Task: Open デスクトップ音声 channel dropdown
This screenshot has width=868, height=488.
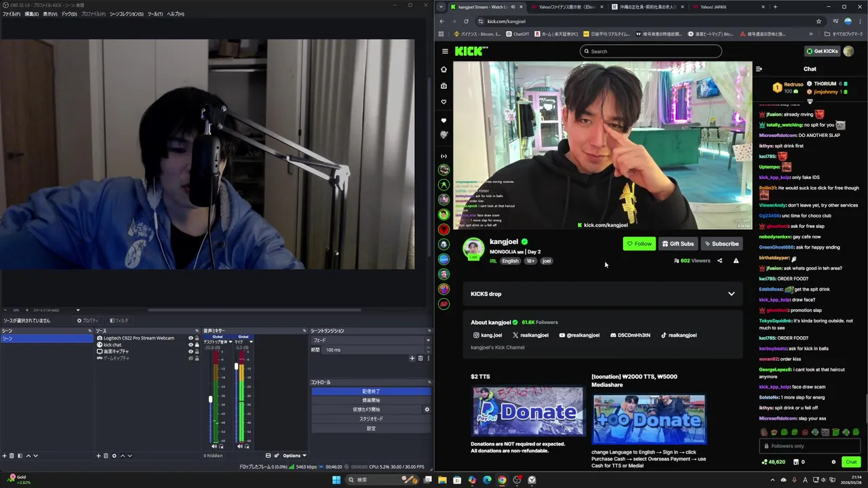Action: 230,342
